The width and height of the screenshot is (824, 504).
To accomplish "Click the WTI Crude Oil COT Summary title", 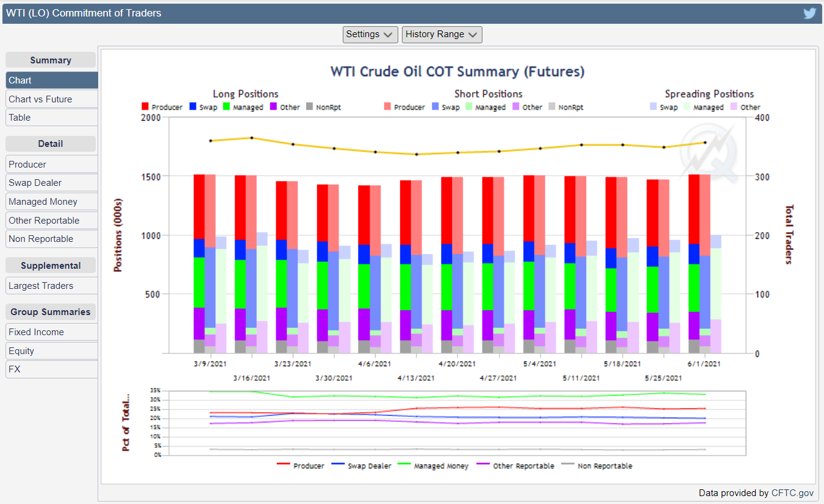I will point(457,72).
